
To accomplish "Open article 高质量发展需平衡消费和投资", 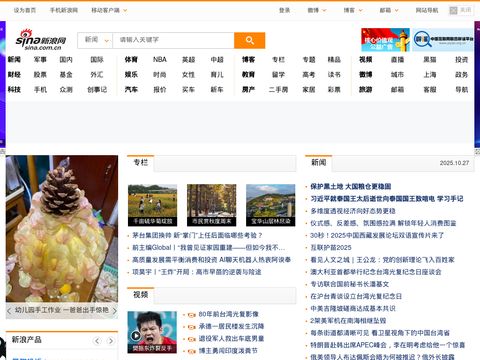I will (x=211, y=260).
